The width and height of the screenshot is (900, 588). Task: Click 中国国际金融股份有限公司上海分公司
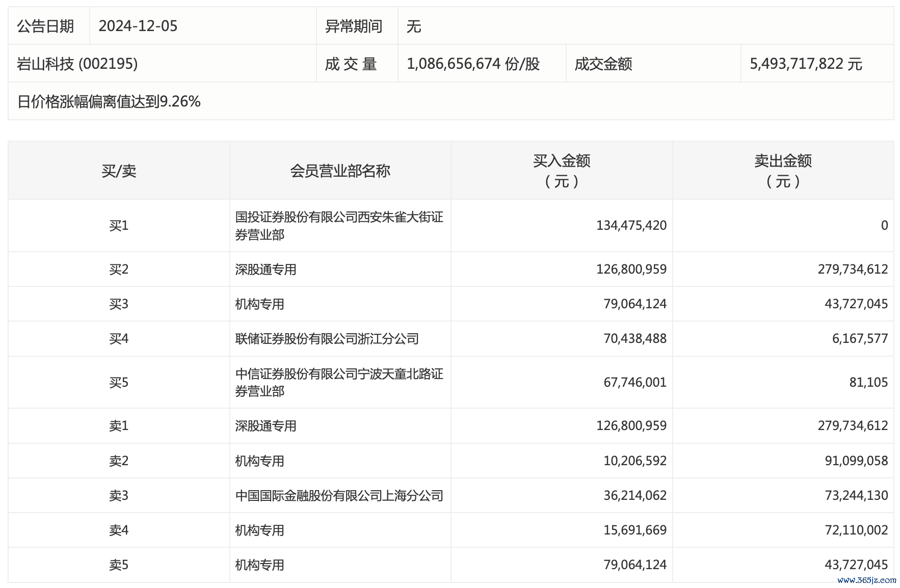339,496
